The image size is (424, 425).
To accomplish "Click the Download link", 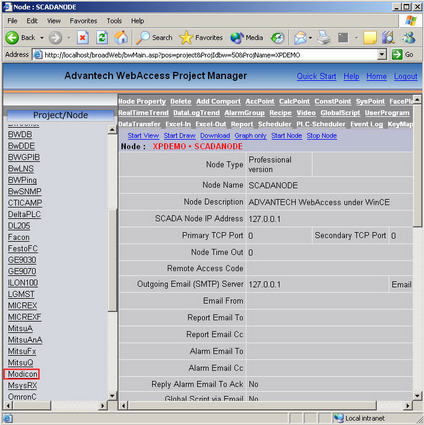I will coord(215,136).
